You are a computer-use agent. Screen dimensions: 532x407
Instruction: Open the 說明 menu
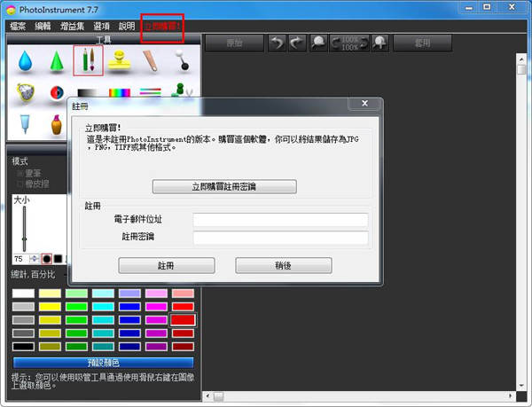[127, 26]
